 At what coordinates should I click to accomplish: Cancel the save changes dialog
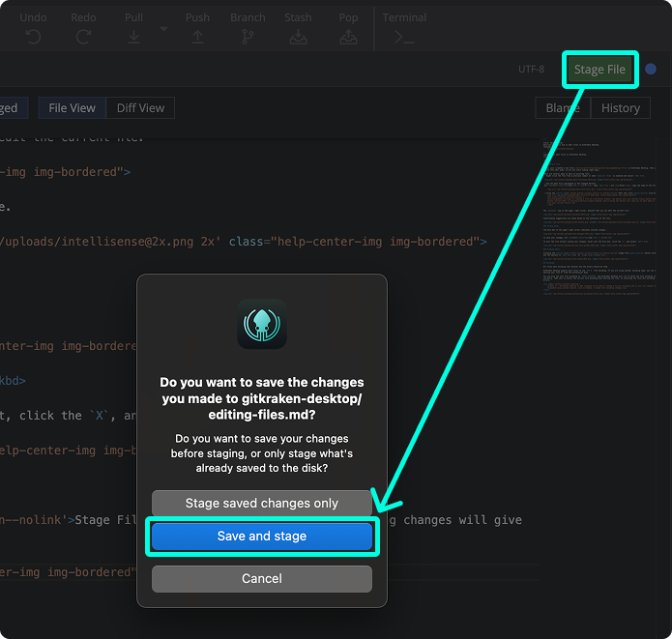(x=262, y=578)
